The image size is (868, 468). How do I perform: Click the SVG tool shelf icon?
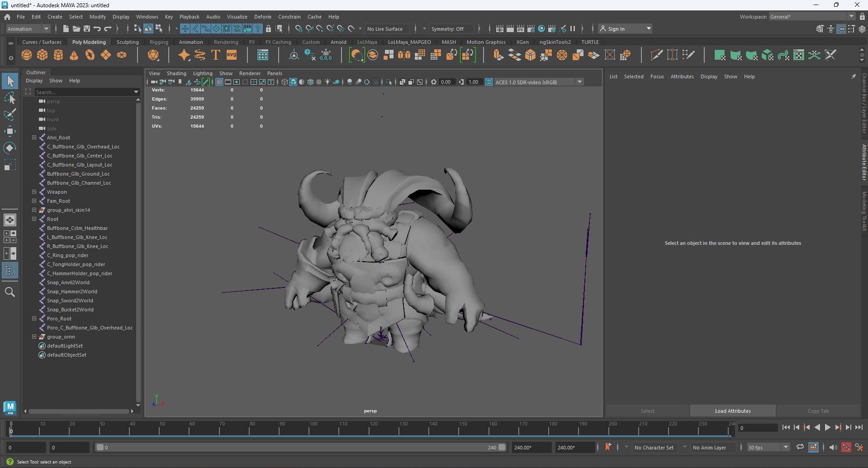click(232, 55)
